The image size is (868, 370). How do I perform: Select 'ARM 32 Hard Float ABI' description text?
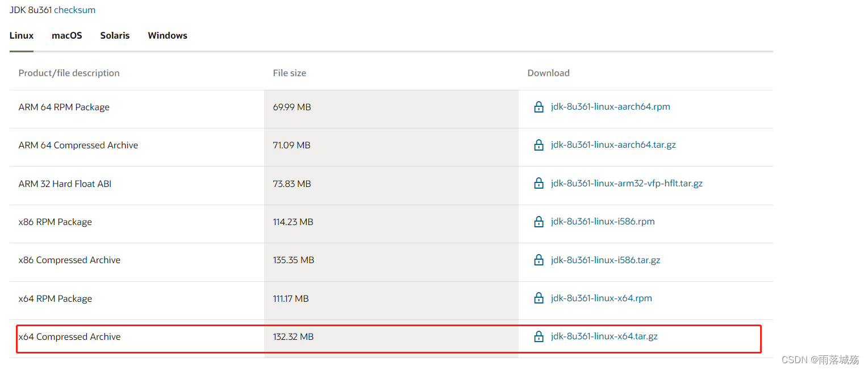click(x=65, y=184)
